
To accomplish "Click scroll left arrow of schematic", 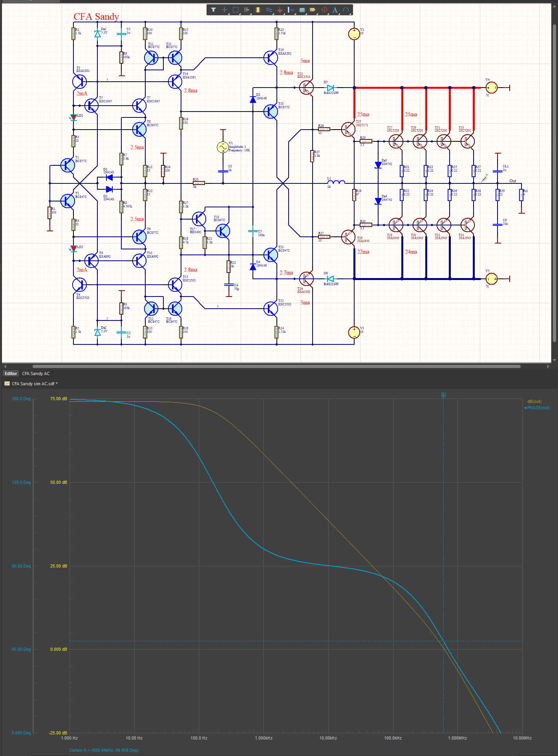I will point(5,366).
